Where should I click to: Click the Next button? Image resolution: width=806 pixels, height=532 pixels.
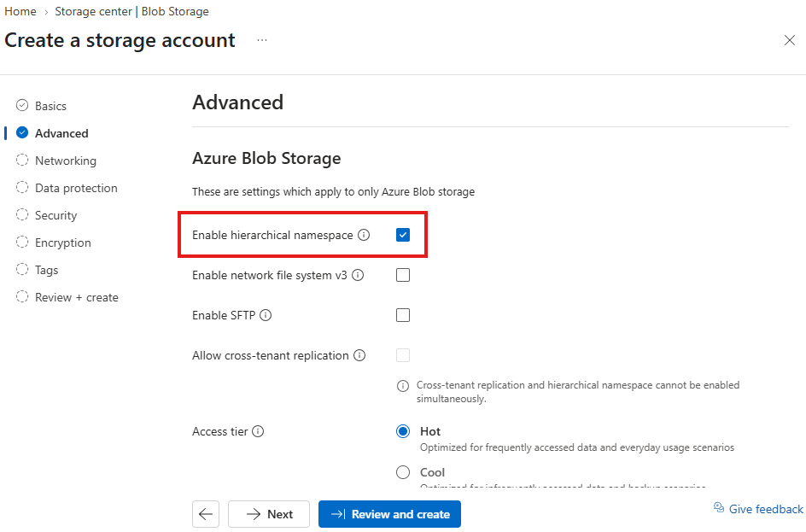[x=269, y=514]
